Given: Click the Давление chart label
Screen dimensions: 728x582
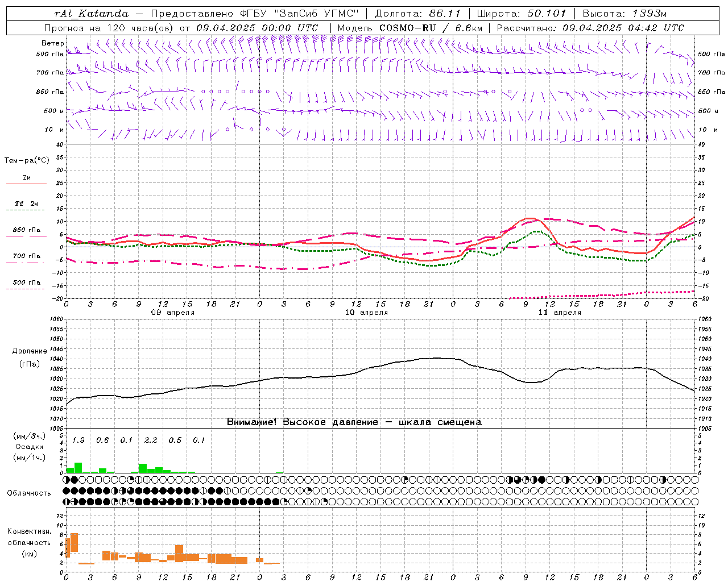Looking at the screenshot, I should pyautogui.click(x=30, y=351).
